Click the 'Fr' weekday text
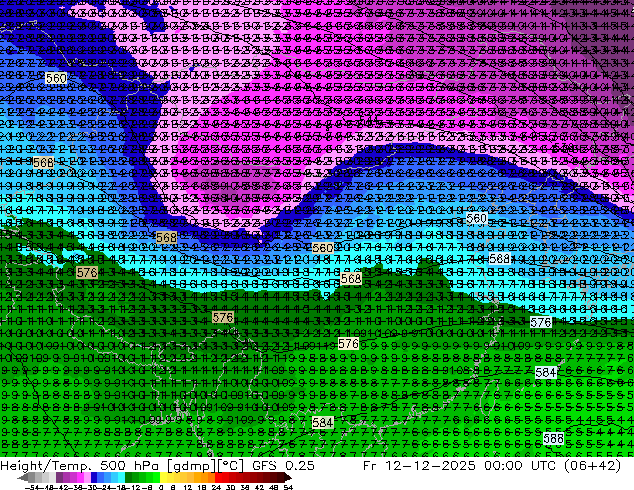 click(370, 466)
